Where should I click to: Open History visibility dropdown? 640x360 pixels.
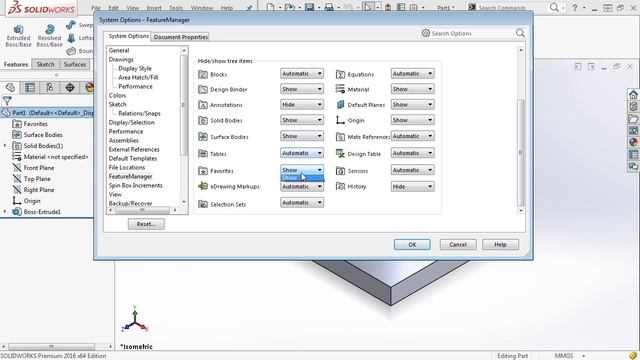412,187
